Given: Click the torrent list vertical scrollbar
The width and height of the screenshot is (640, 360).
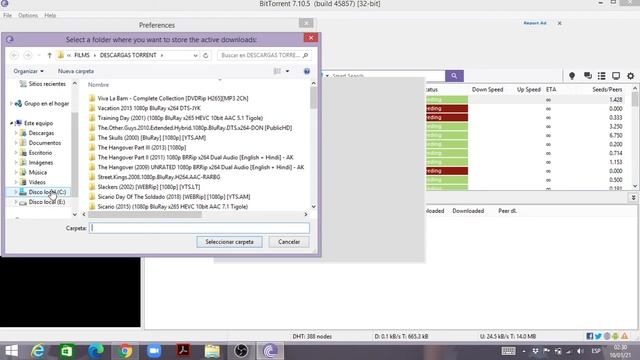Looking at the screenshot, I should (x=635, y=100).
